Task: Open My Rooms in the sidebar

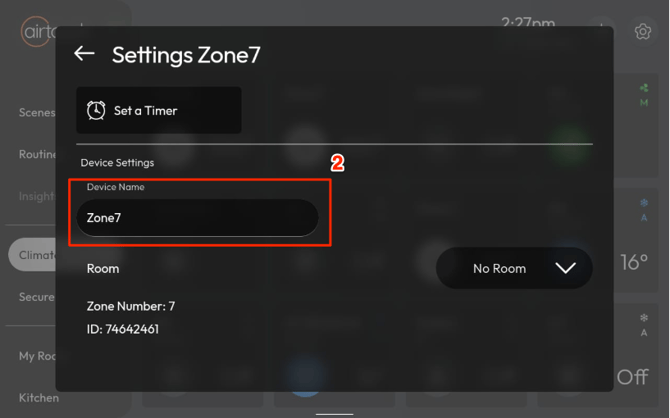Action: tap(37, 356)
